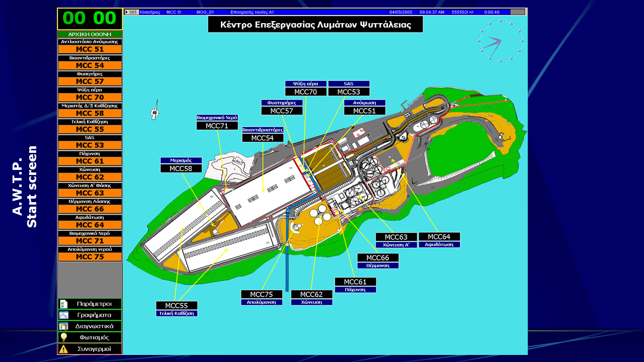Click the Συναγερμοί warning triangle icon
The image size is (644, 362).
click(x=63, y=348)
